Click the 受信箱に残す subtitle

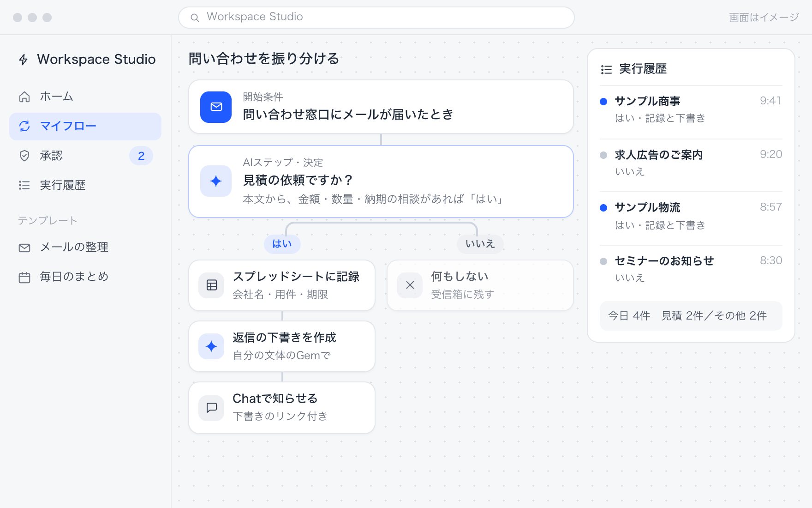click(462, 295)
